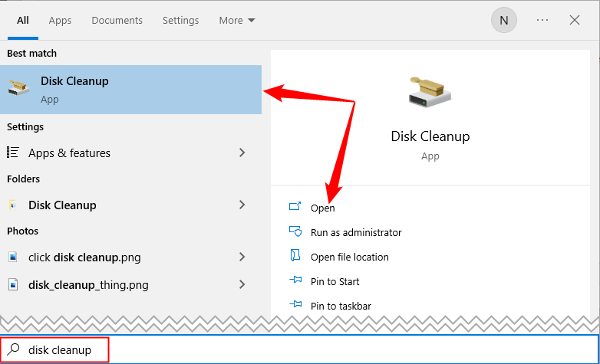Screen dimensions: 600x364
Task: Click the Open file location icon
Action: coord(295,257)
